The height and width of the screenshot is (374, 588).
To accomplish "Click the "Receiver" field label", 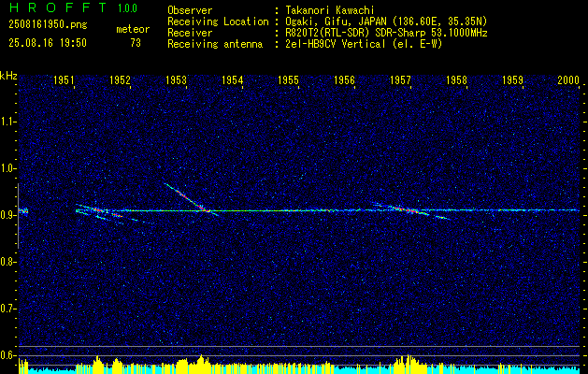I will pos(190,33).
